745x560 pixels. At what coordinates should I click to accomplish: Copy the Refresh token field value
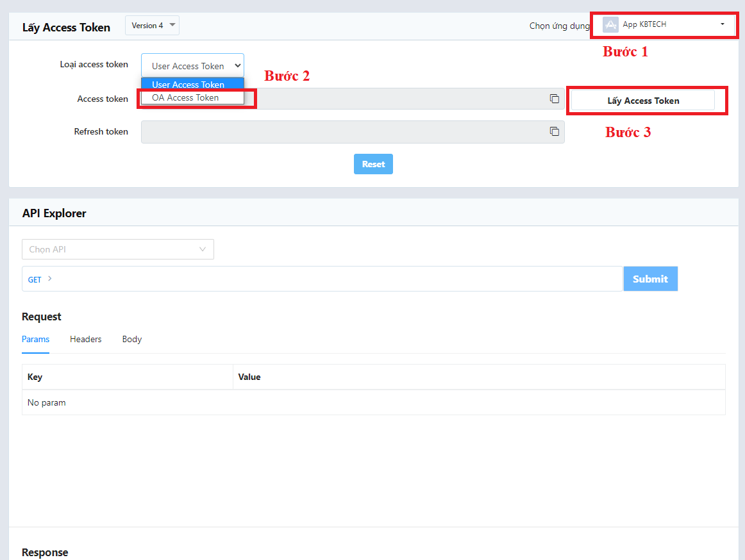(x=554, y=131)
